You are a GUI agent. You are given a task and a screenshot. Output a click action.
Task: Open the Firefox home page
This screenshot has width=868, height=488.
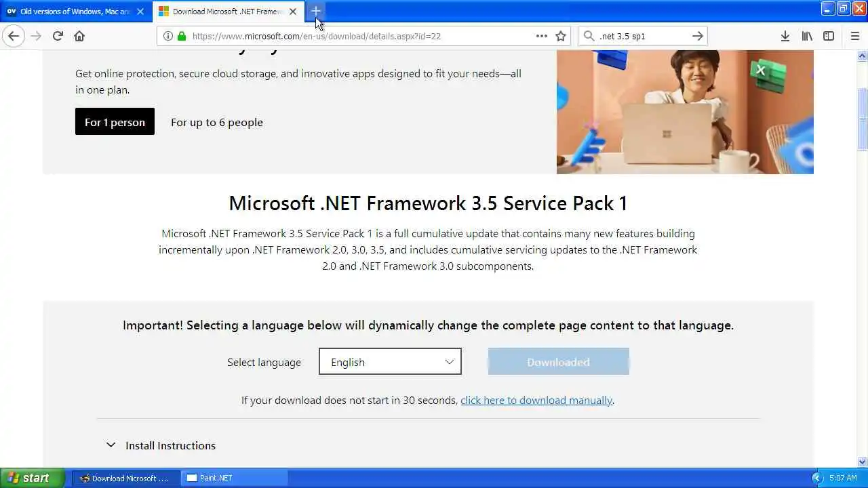pyautogui.click(x=79, y=36)
